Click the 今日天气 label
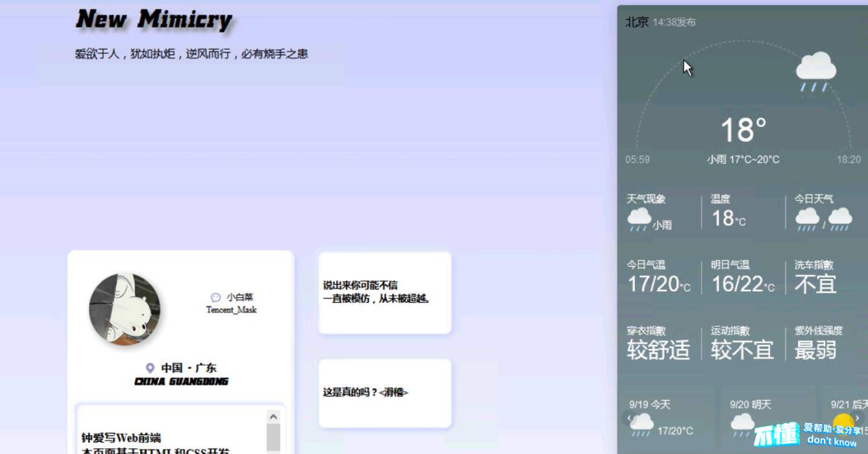868x454 pixels. 814,199
